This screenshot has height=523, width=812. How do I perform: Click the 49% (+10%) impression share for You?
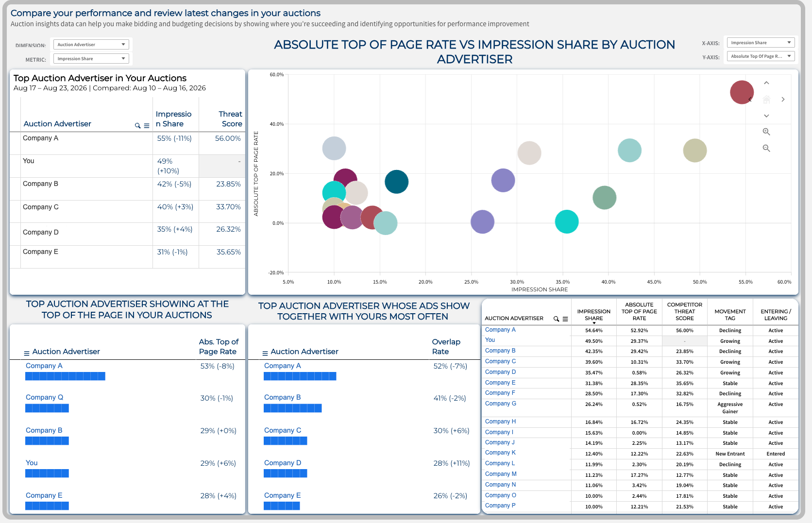tap(168, 166)
